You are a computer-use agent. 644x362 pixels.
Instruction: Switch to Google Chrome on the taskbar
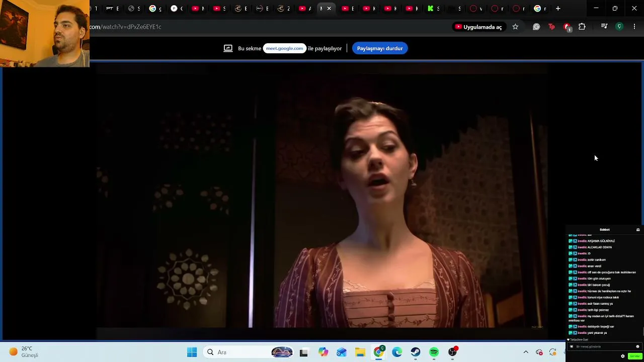pos(378,352)
